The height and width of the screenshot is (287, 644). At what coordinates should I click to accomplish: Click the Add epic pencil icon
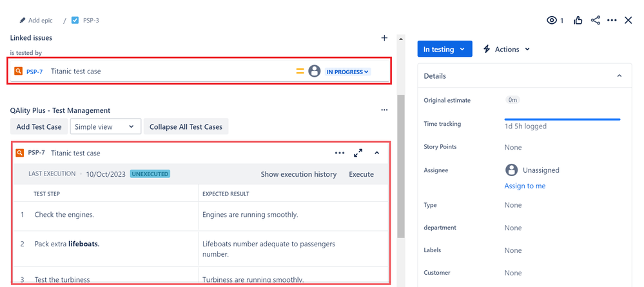(x=23, y=20)
